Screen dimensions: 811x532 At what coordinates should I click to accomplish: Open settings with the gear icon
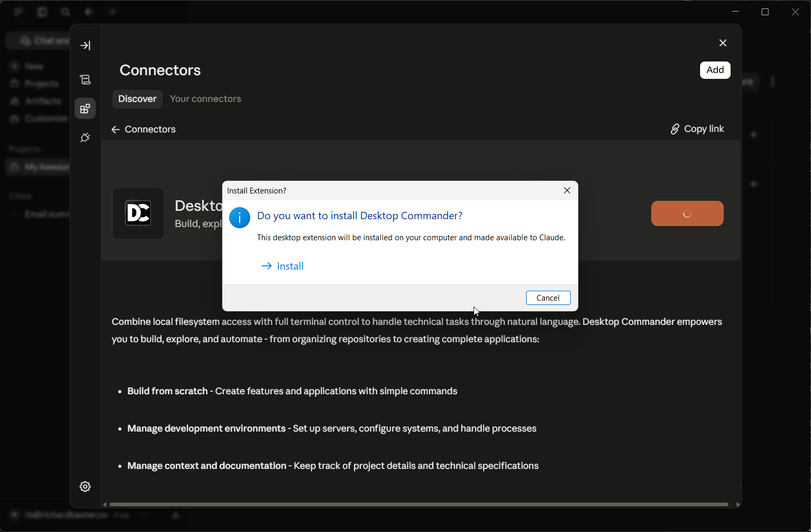coord(85,487)
